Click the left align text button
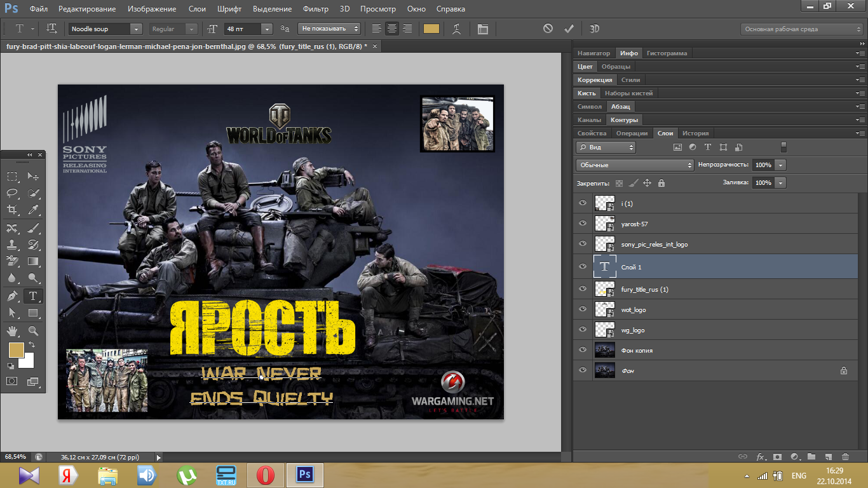The height and width of the screenshot is (488, 868). click(x=377, y=29)
